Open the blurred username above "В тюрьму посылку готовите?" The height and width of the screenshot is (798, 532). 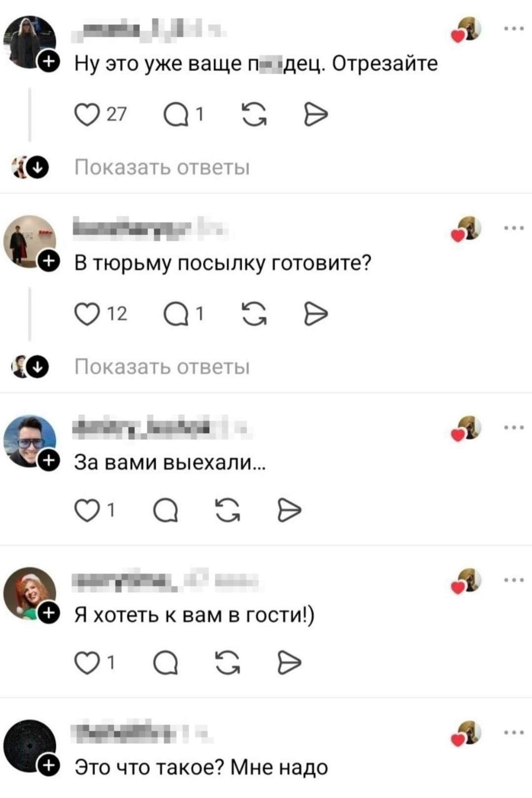149,228
